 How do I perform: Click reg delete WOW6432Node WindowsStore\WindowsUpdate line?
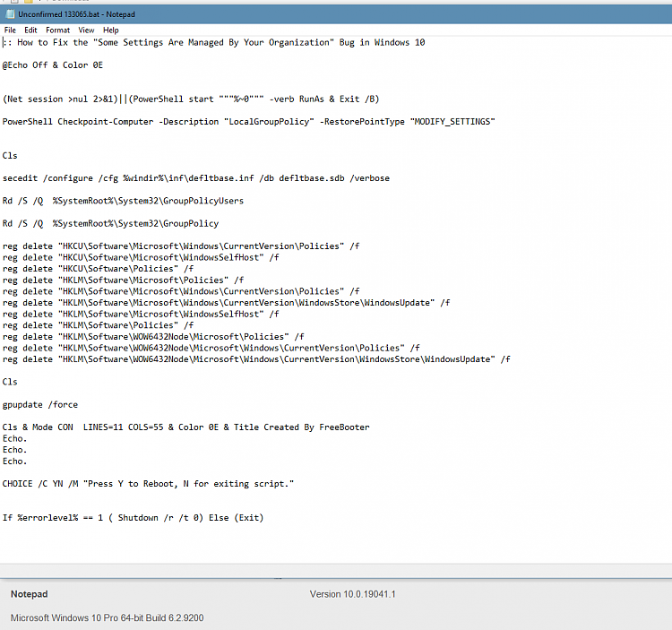[x=256, y=359]
